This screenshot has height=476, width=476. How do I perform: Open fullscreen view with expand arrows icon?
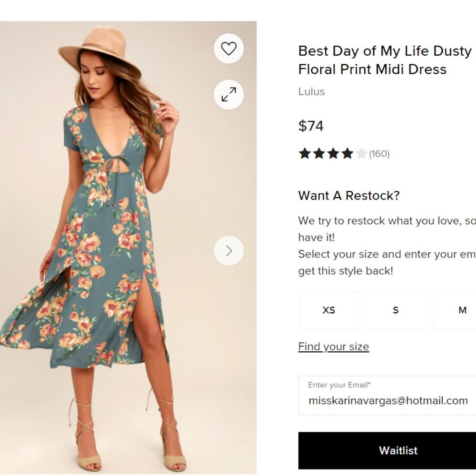point(228,95)
